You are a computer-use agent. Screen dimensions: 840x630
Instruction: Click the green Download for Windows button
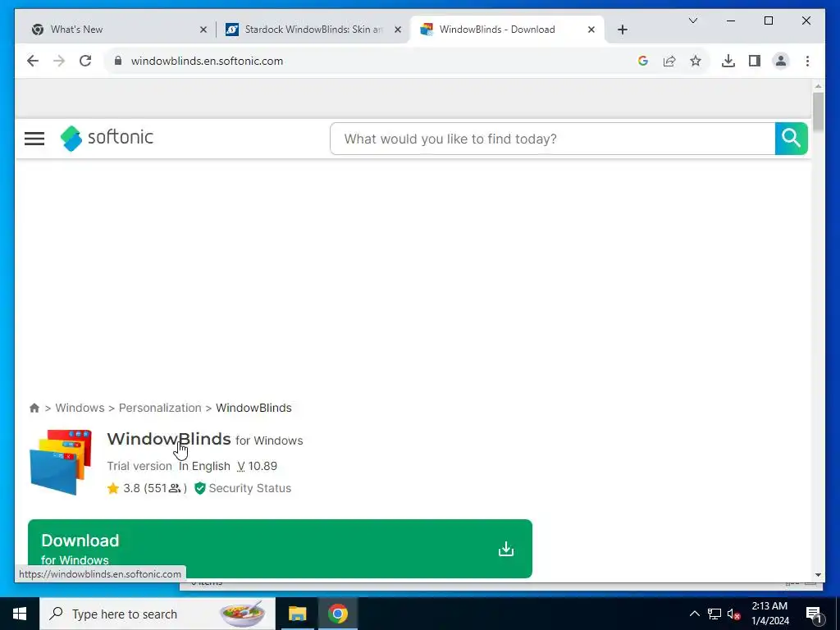pos(281,549)
